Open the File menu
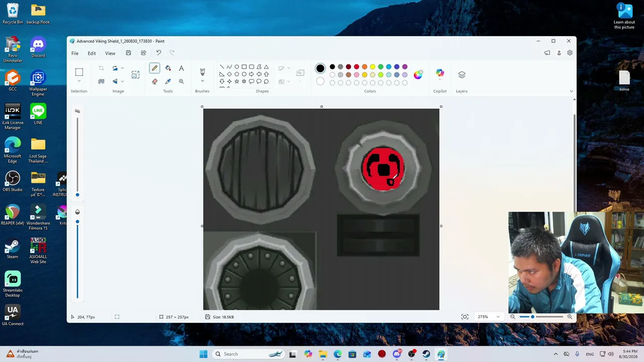This screenshot has height=362, width=644. [75, 53]
